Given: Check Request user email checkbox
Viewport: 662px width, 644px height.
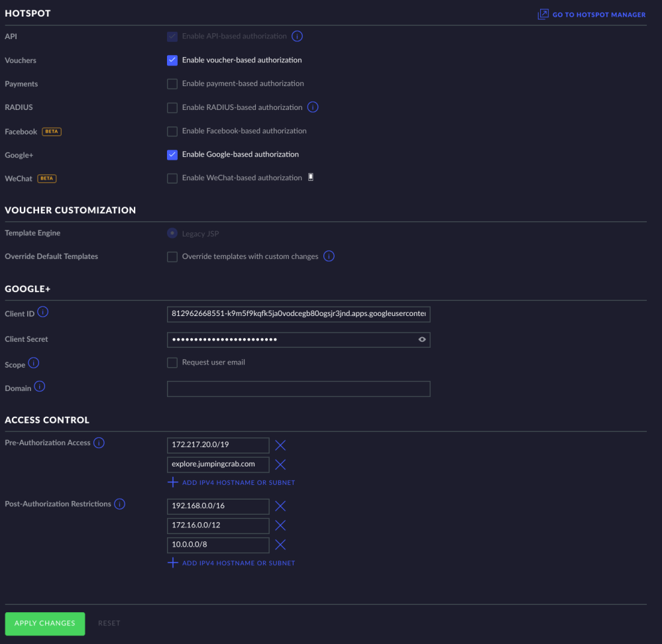Looking at the screenshot, I should tap(172, 363).
